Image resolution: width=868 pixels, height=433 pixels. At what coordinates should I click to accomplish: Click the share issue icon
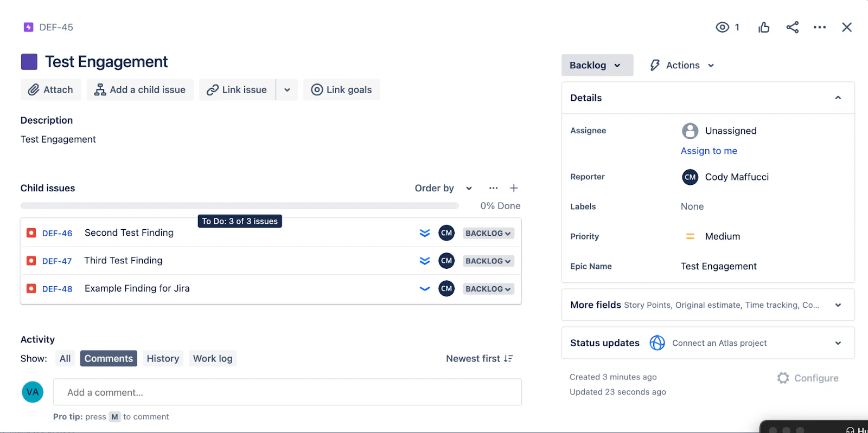click(x=792, y=27)
